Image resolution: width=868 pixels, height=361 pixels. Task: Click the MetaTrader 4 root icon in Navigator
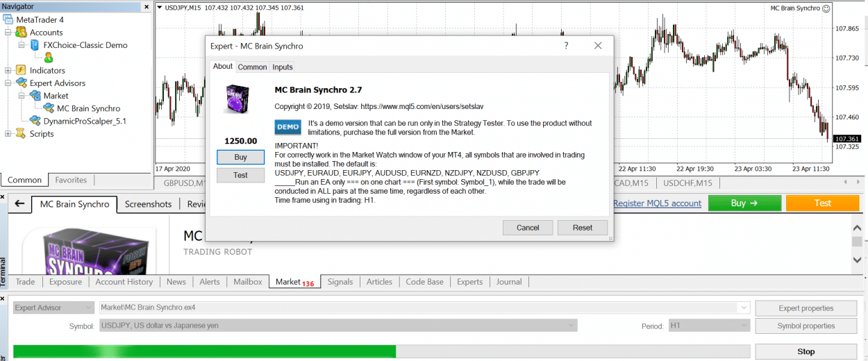coord(8,19)
